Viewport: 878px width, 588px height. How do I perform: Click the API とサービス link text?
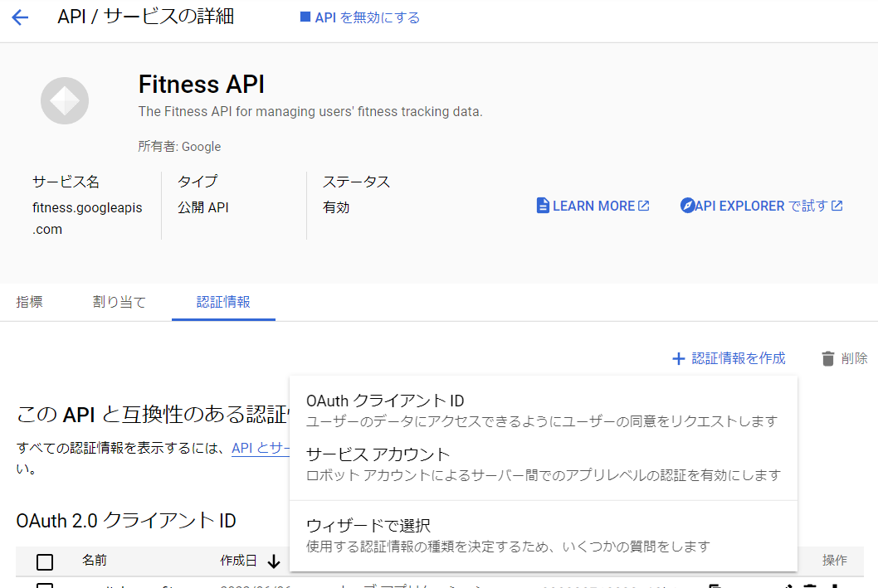pos(261,448)
